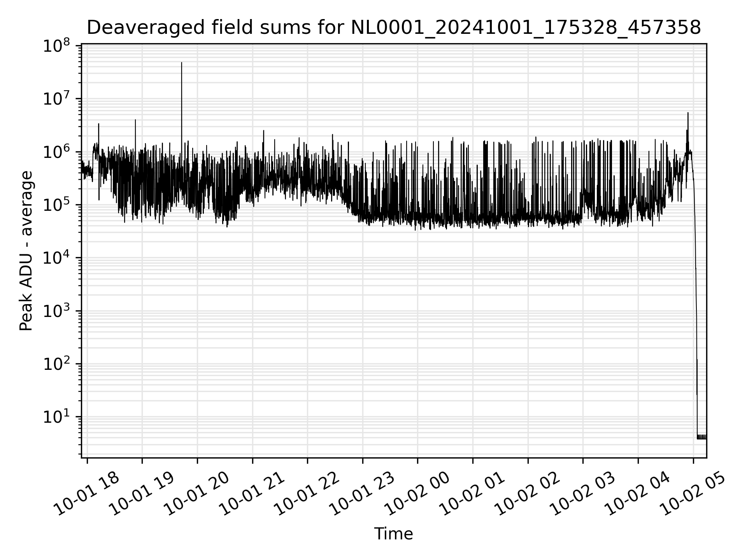
Task: Click the y-axis tick label 10^7
Action: point(56,99)
